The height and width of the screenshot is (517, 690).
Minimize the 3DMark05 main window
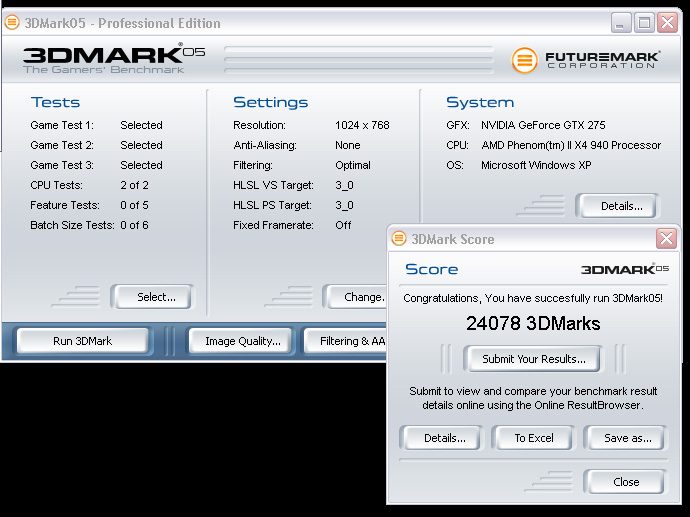click(621, 22)
